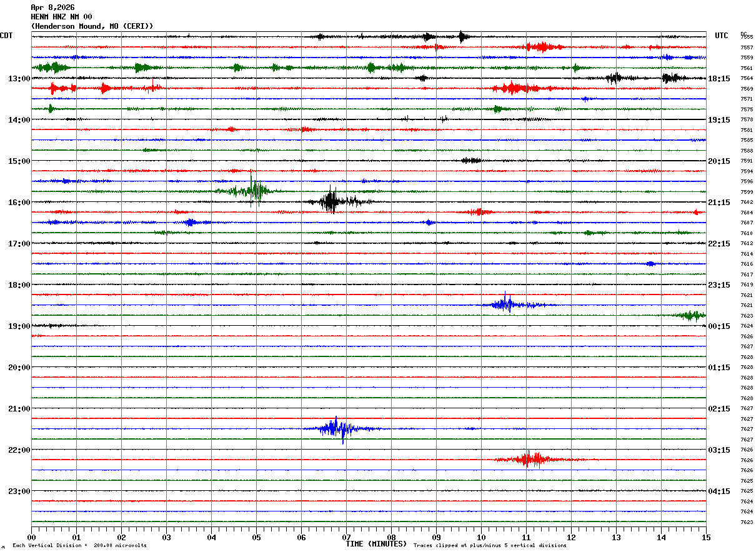Click minute tick label 15 on the axis
The width and height of the screenshot is (756, 554).
[x=706, y=537]
